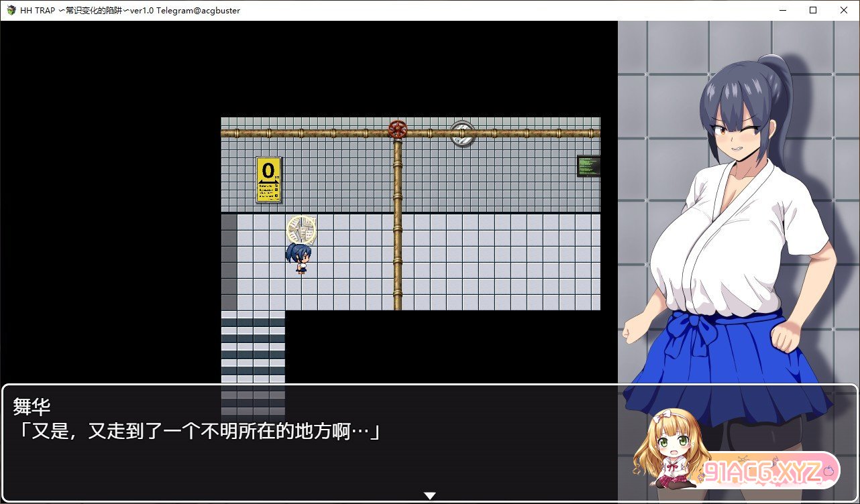This screenshot has width=860, height=504.
Task: Click the white continue arrow in the dialogue box
Action: [x=430, y=496]
